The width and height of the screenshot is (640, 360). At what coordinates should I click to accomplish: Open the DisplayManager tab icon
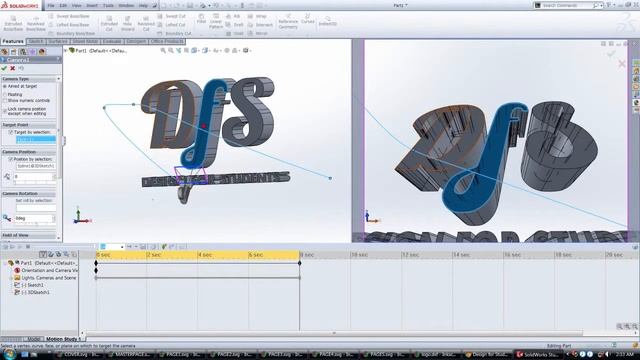click(42, 52)
